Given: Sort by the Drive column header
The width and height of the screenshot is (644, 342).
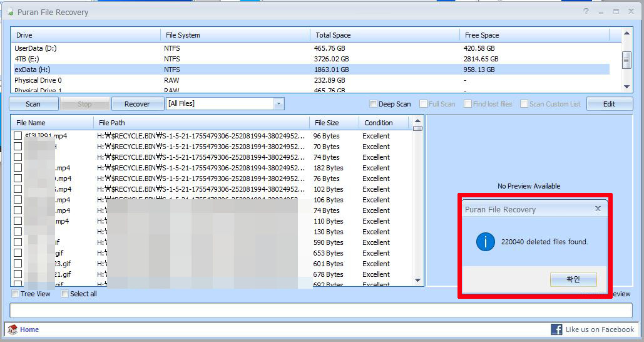Looking at the screenshot, I should [85, 35].
